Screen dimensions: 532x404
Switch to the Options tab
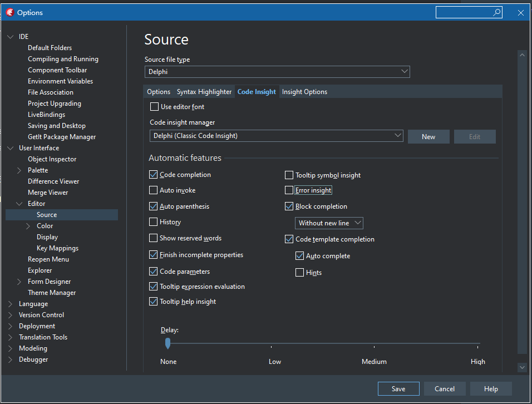159,92
